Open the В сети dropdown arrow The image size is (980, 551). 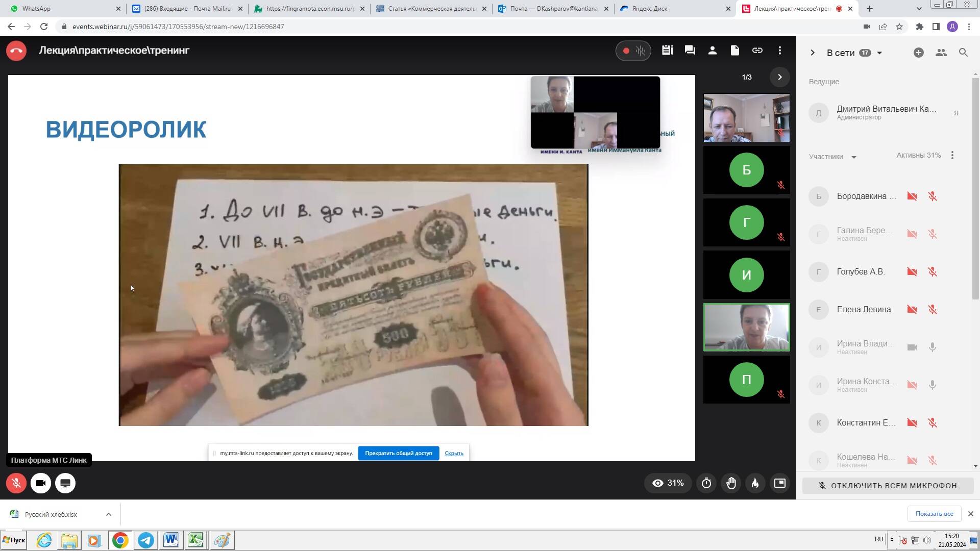point(879,53)
